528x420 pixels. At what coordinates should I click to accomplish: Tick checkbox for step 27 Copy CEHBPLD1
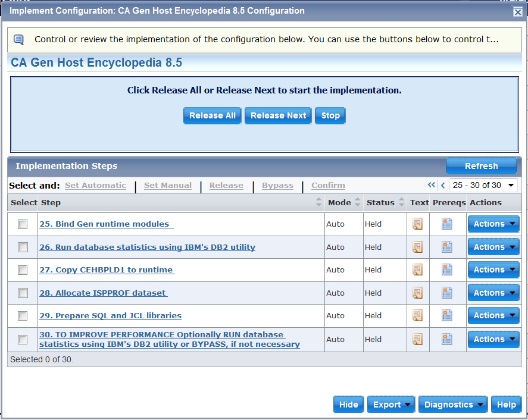[x=23, y=270]
